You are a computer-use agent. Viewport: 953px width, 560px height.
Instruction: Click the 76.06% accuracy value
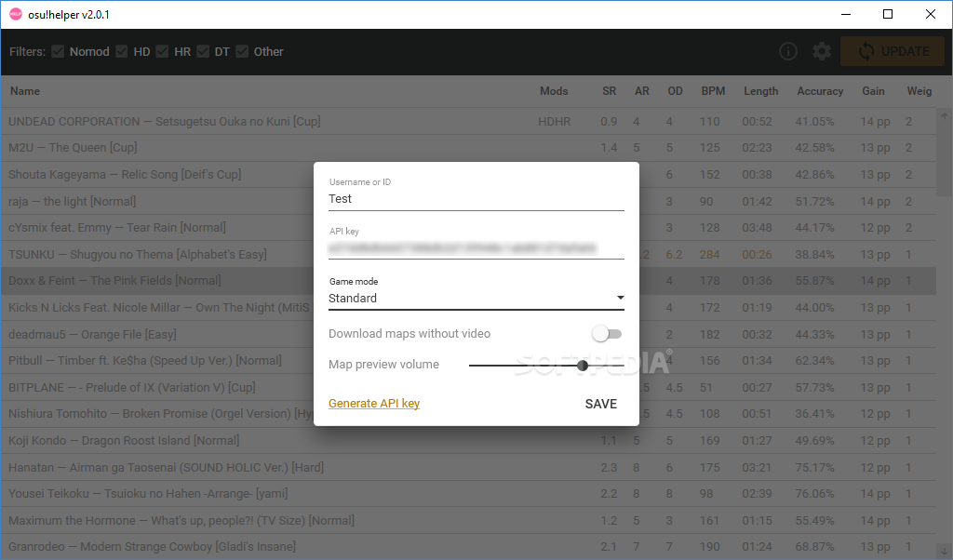tap(814, 494)
